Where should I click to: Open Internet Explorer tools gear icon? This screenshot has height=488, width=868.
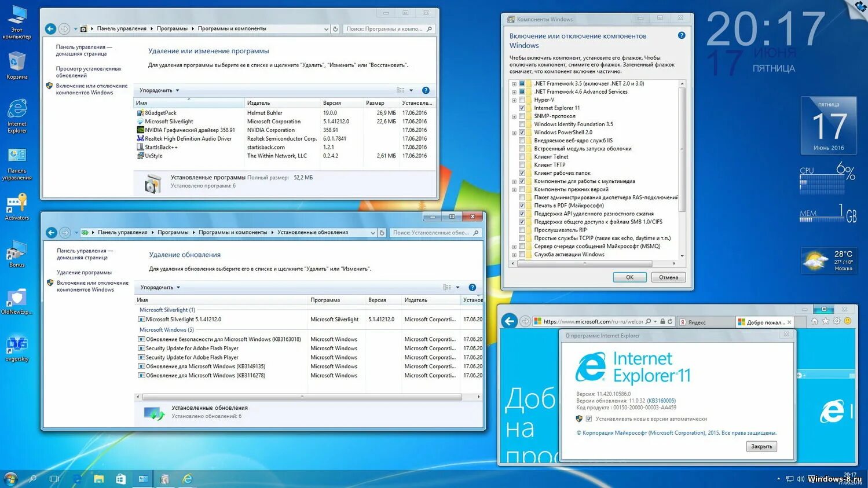coord(837,321)
